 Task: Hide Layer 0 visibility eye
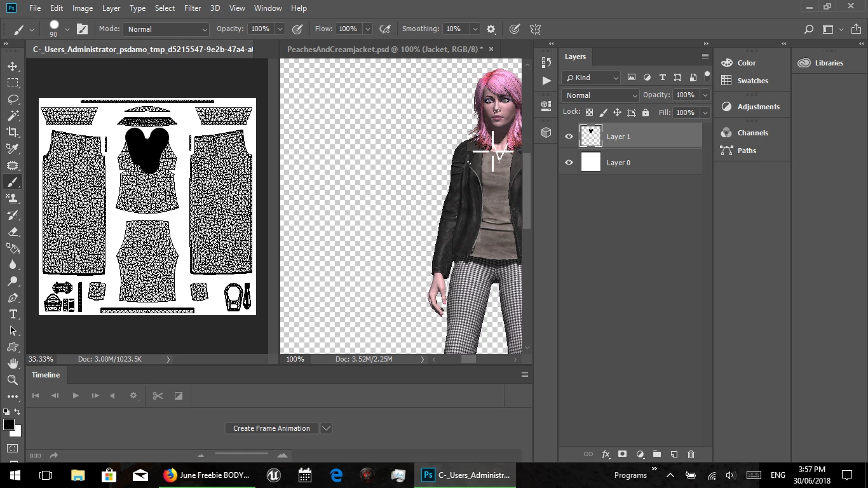tap(569, 163)
